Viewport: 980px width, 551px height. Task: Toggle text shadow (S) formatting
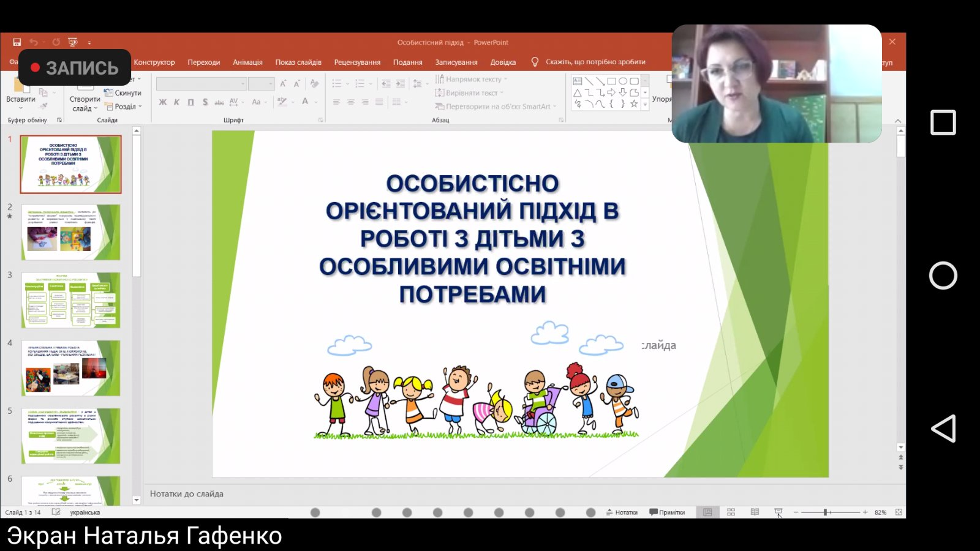205,102
